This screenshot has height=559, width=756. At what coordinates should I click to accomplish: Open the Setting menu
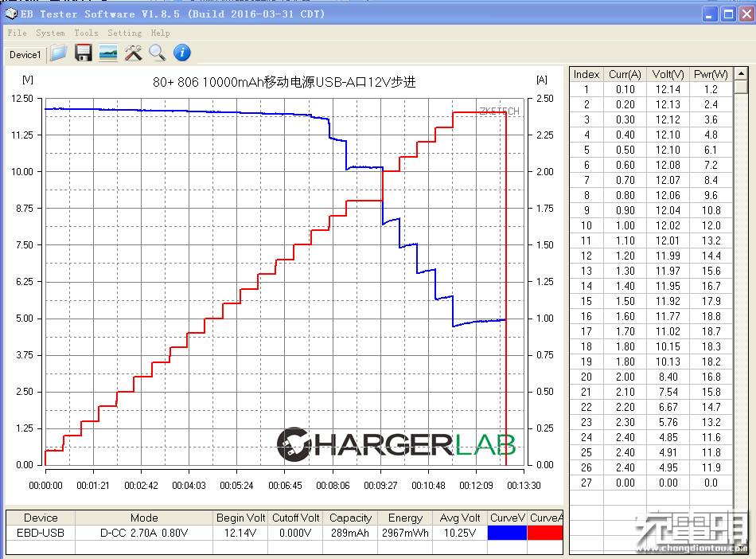[124, 33]
